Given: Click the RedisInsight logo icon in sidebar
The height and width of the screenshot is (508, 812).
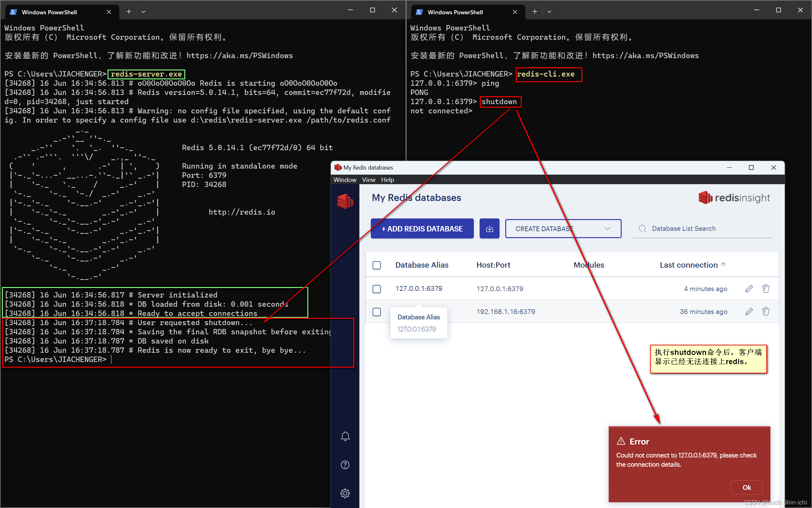Looking at the screenshot, I should pos(345,201).
